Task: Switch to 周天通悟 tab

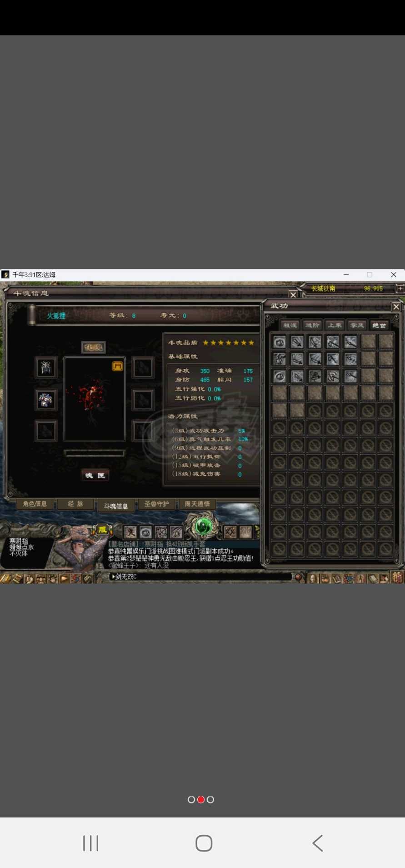Action: click(197, 504)
